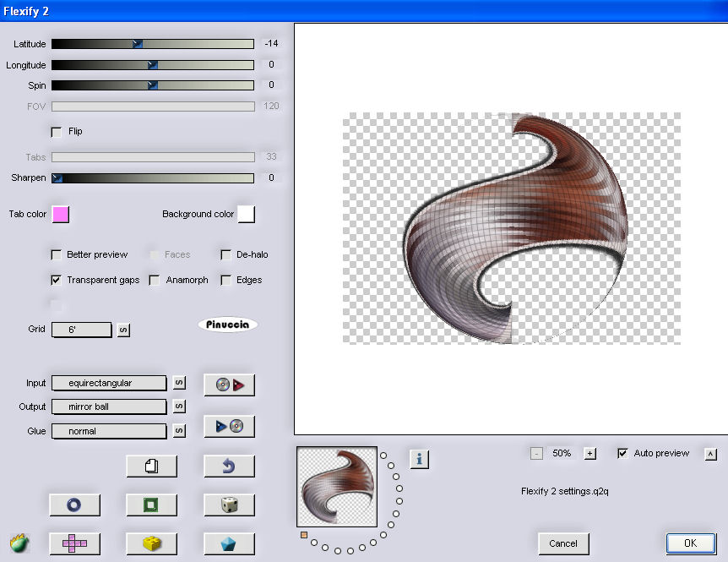728x562 pixels.
Task: Click the Spin slider handle
Action: click(153, 85)
